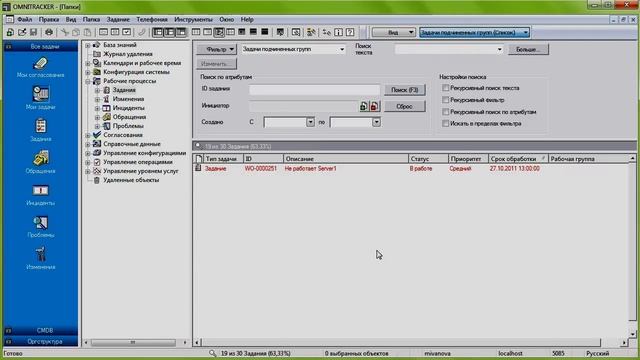Image resolution: width=640 pixels, height=360 pixels.
Task: Switch to the CMDB sidebar section
Action: 40,330
